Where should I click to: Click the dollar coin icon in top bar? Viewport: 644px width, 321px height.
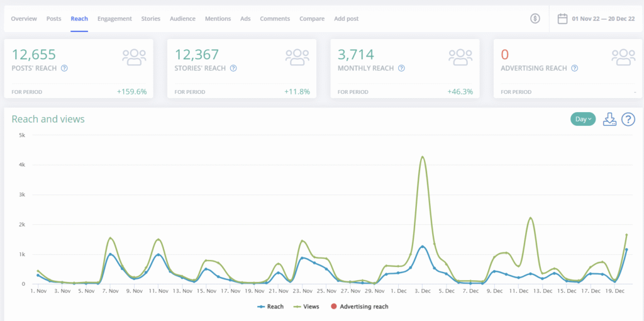pos(535,19)
